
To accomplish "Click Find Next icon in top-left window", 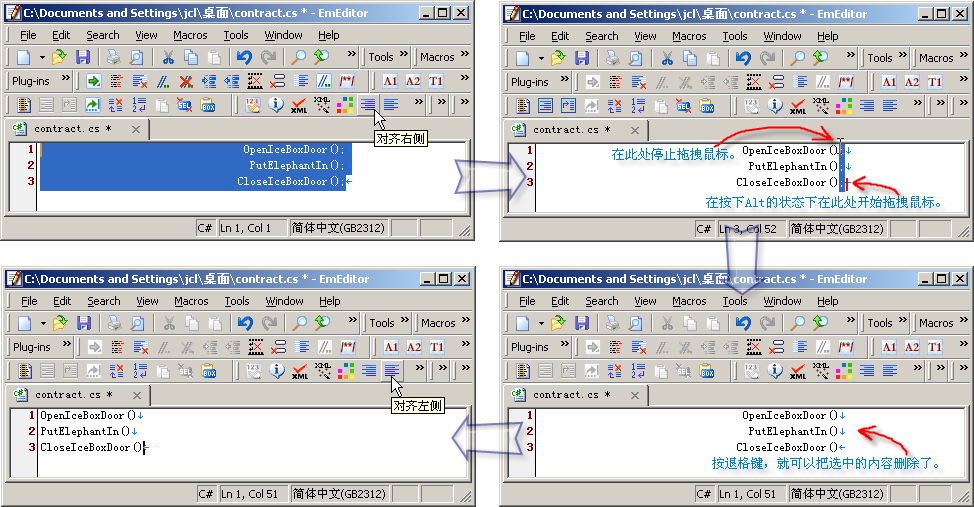I will click(x=321, y=57).
